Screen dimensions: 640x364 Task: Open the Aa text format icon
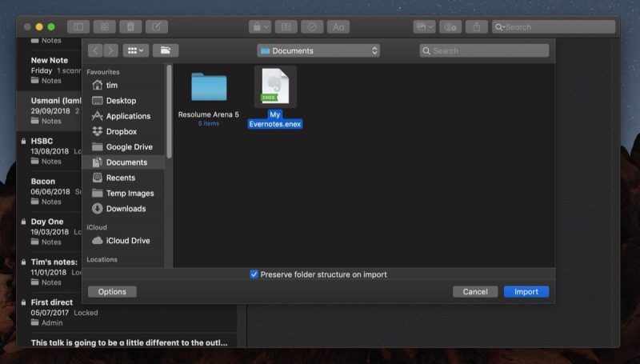338,27
